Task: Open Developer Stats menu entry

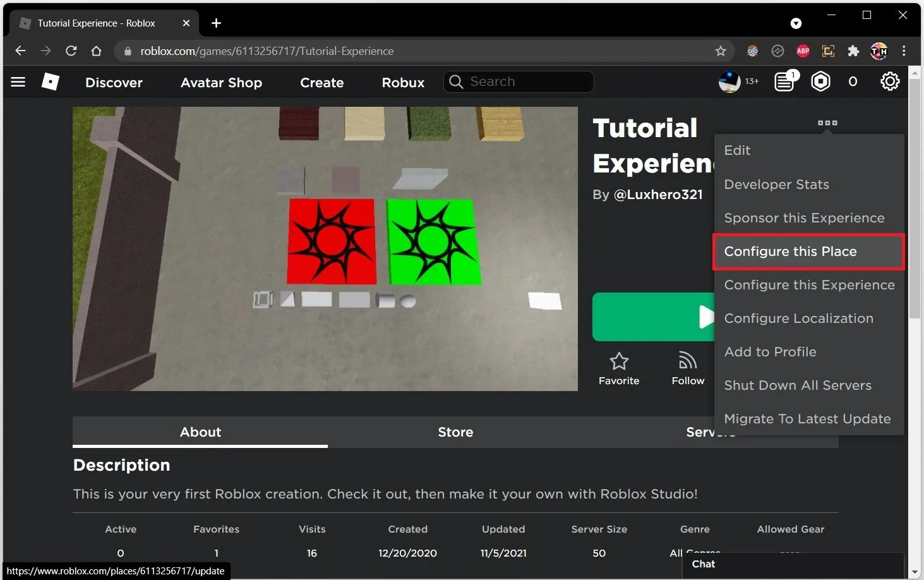Action: [809, 184]
